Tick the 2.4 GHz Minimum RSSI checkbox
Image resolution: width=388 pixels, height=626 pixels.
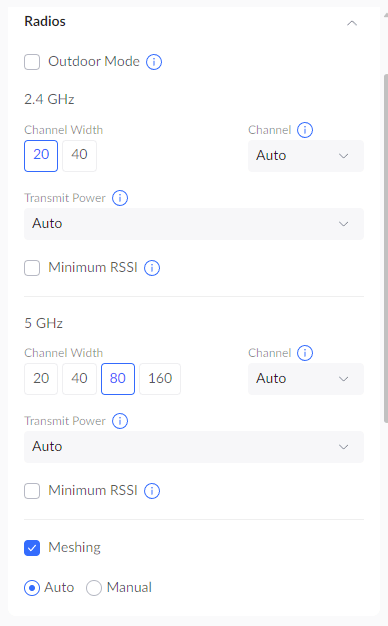click(32, 267)
